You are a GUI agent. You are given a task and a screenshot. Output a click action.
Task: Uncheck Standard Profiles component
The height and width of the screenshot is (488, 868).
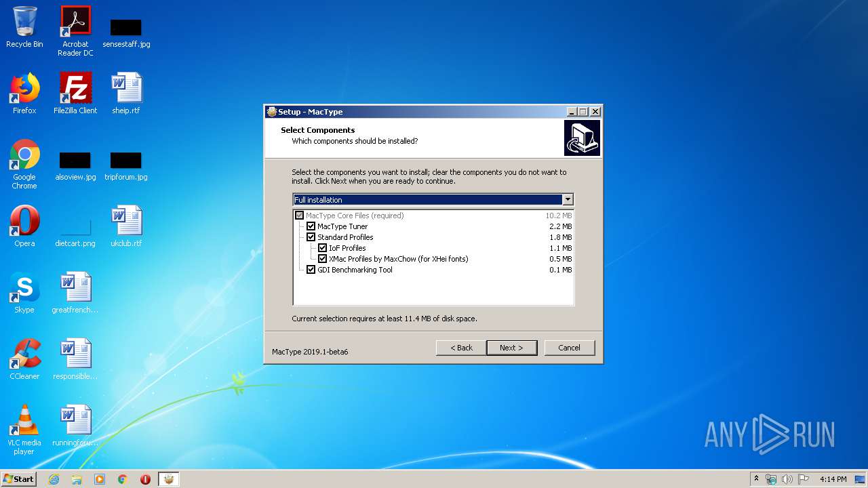pos(311,237)
